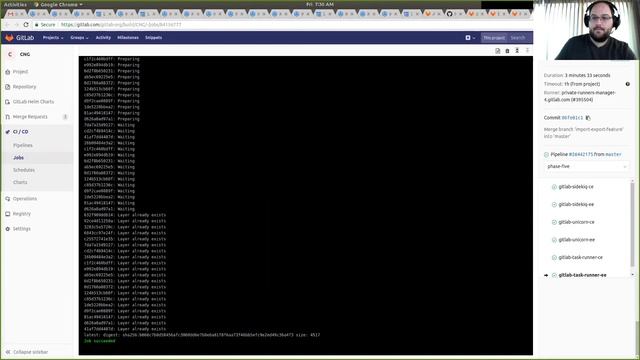The height and width of the screenshot is (360, 640).
Task: Click the GitLab Helm Charts icon
Action: click(x=7, y=102)
